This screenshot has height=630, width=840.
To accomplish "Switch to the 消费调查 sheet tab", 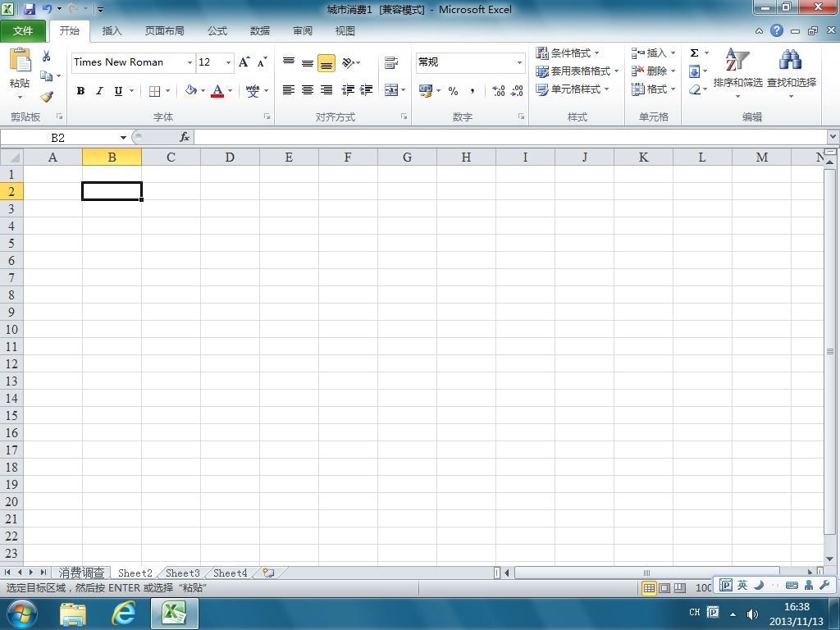I will [x=81, y=573].
